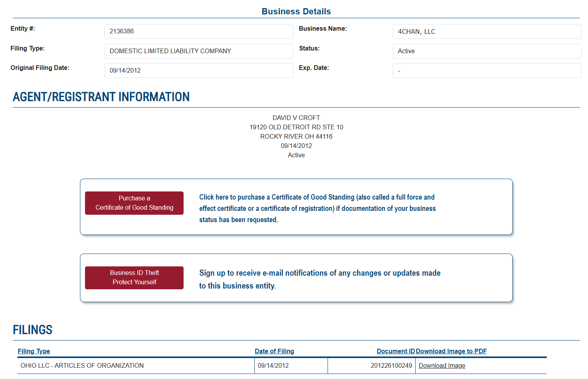Select the Original Filing Date field

tap(198, 71)
